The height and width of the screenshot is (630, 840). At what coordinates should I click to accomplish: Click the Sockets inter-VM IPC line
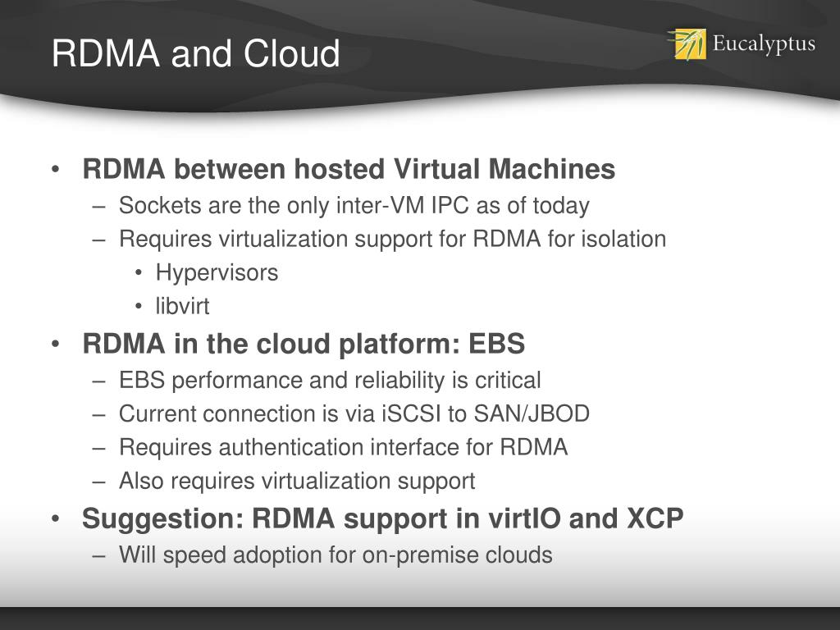coord(354,205)
